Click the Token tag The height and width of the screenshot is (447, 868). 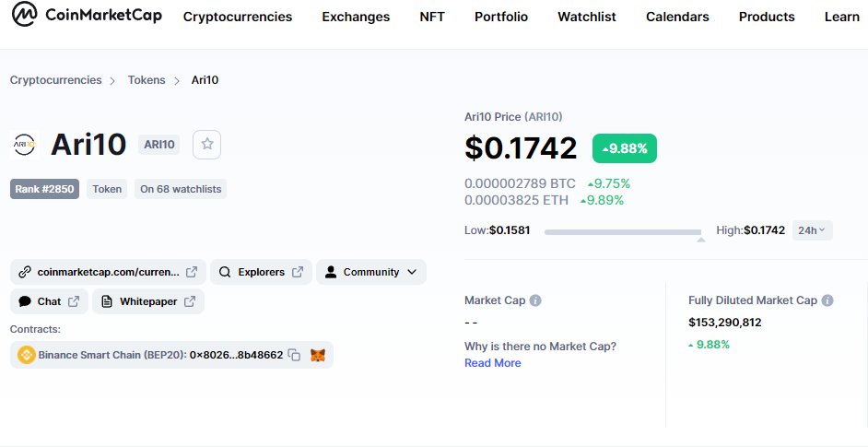(x=107, y=189)
